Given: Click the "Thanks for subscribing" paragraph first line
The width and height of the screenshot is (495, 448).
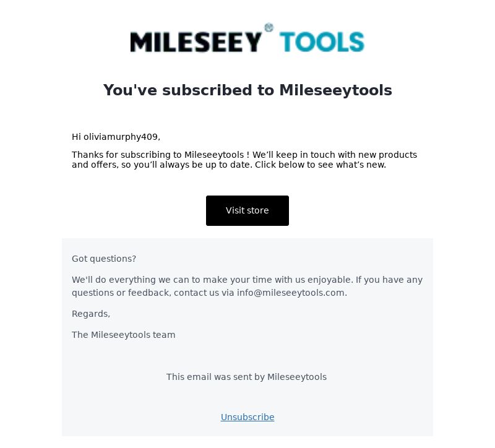Looking at the screenshot, I should [x=244, y=155].
